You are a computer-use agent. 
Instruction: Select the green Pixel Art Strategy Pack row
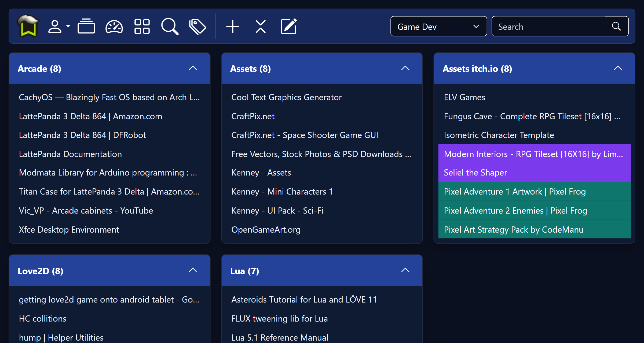point(535,229)
